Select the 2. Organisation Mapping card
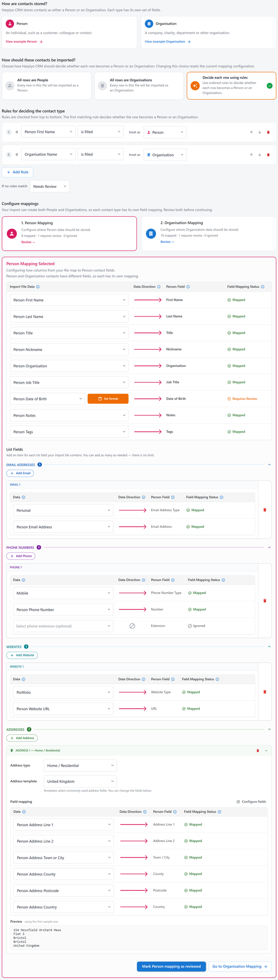The width and height of the screenshot is (278, 980). [x=208, y=234]
